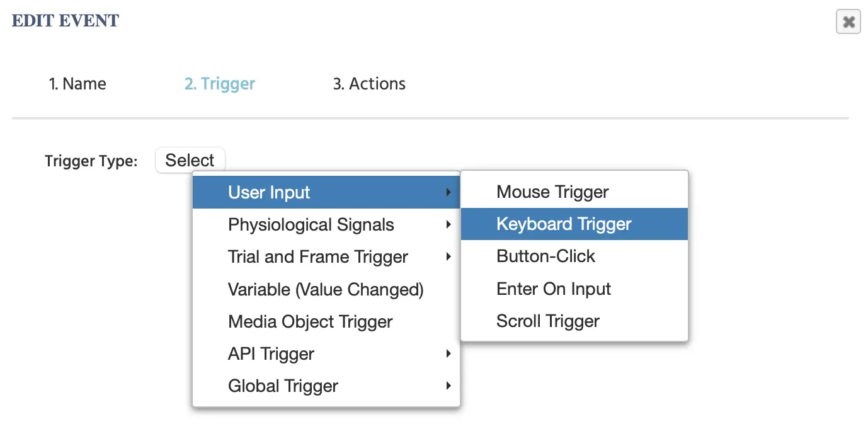Choose Keyboard Trigger from the submenu
868x436 pixels.
tap(574, 224)
